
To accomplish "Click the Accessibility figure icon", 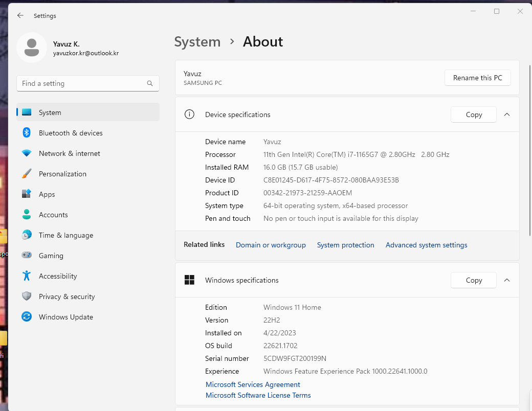I will tap(27, 276).
